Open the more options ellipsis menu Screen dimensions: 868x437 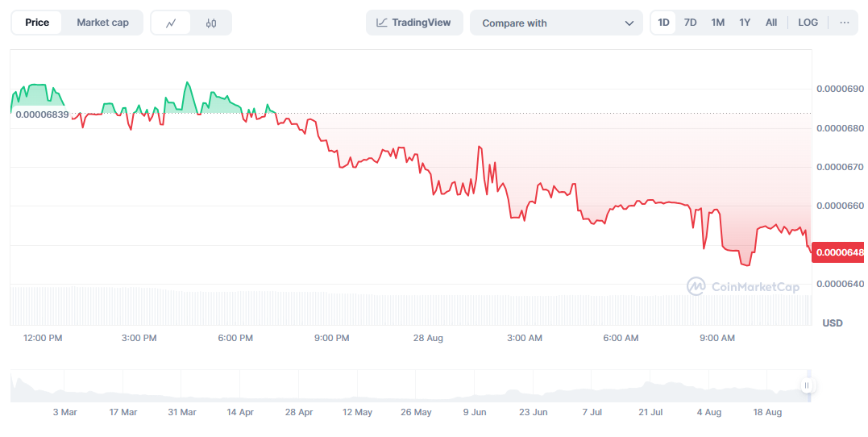(844, 23)
